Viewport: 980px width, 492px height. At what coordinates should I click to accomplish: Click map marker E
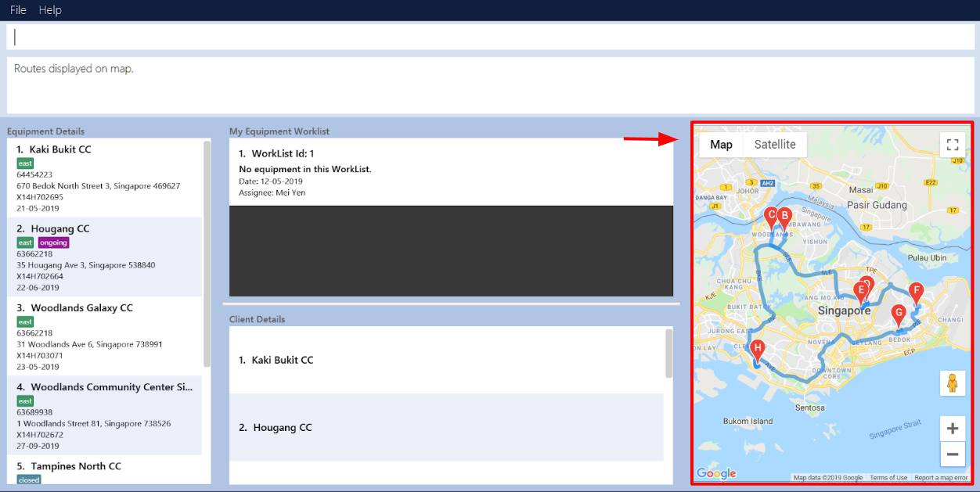[x=861, y=293]
